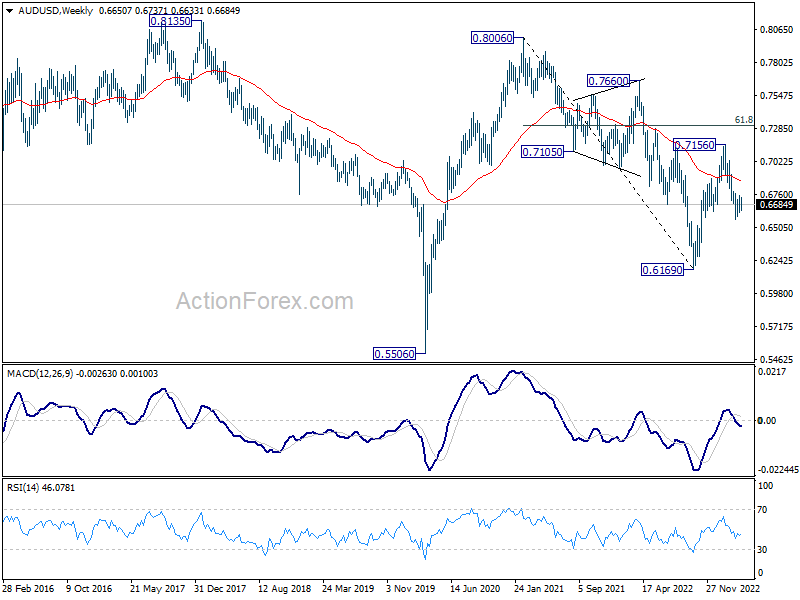This screenshot has height=600, width=800.
Task: Click the RSI 70 level axis label
Action: pyautogui.click(x=762, y=510)
